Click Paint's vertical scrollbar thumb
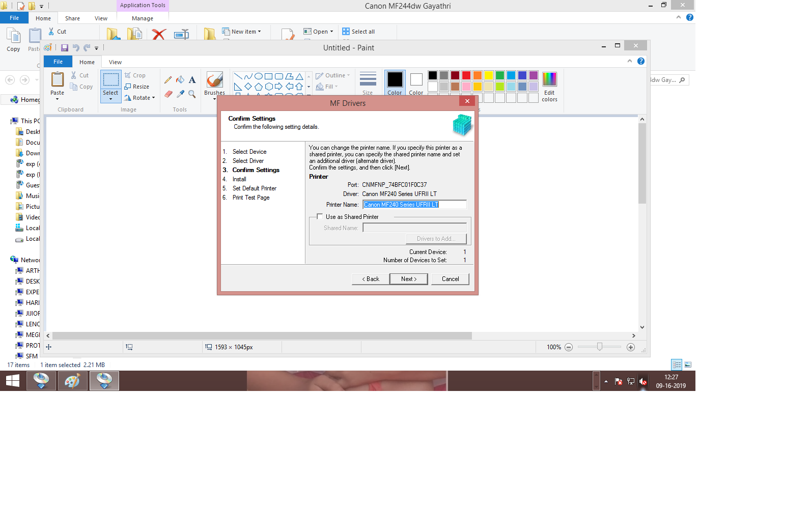The width and height of the screenshot is (811, 532). 642,163
